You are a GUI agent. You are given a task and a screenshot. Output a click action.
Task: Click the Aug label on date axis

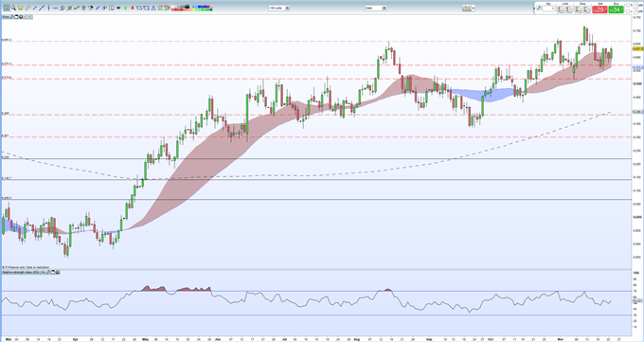click(356, 338)
